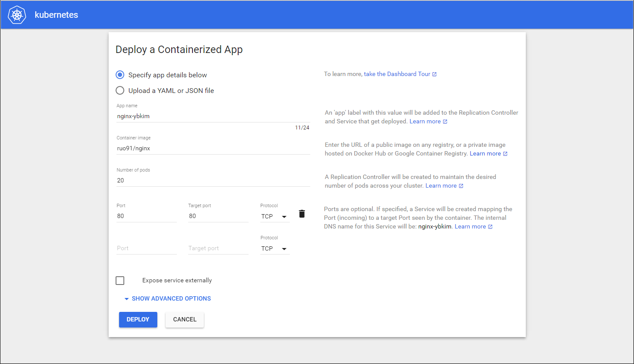The height and width of the screenshot is (364, 634).
Task: Expand Show Advanced Options section
Action: [x=168, y=298]
